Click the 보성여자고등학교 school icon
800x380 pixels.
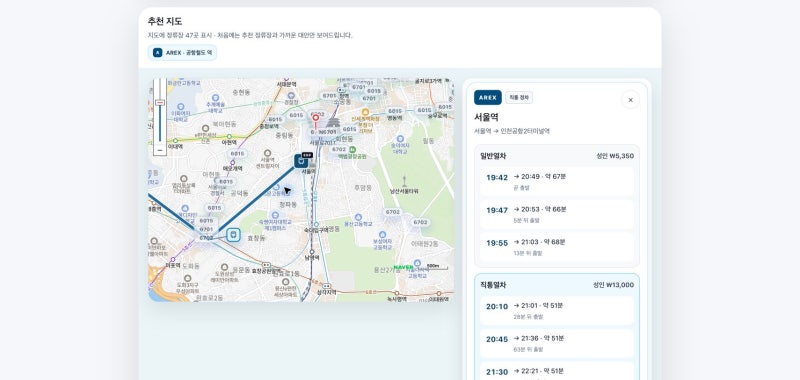pyautogui.click(x=382, y=234)
